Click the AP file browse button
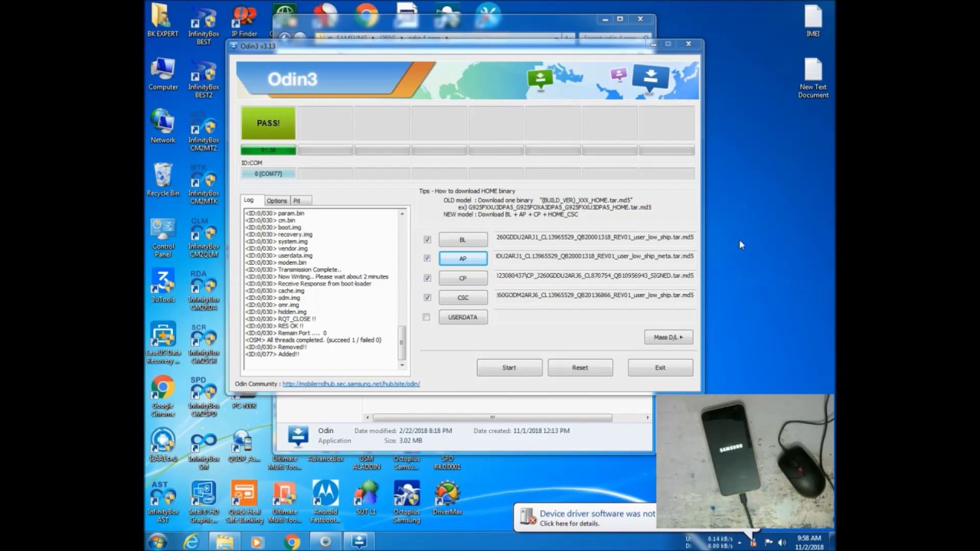Viewport: 980px width, 551px height. (x=462, y=259)
